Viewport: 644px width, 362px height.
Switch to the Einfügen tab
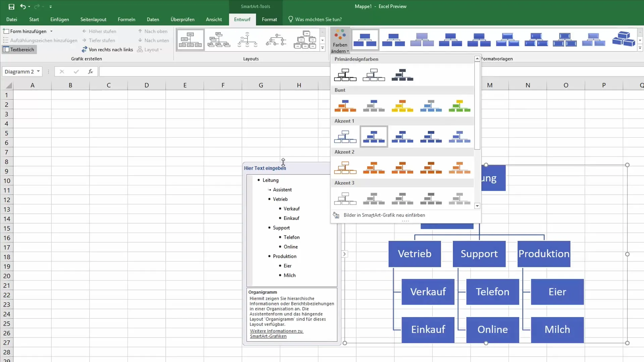tap(60, 19)
